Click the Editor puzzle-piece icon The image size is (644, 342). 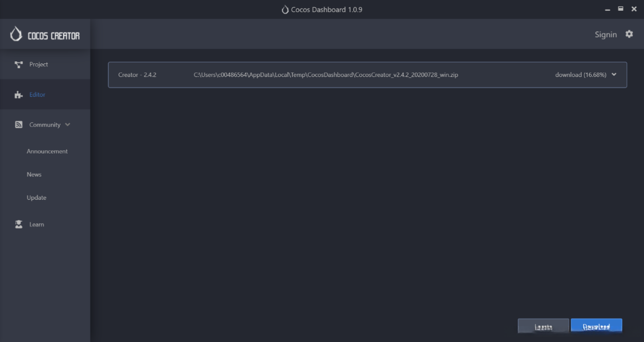[x=19, y=95]
